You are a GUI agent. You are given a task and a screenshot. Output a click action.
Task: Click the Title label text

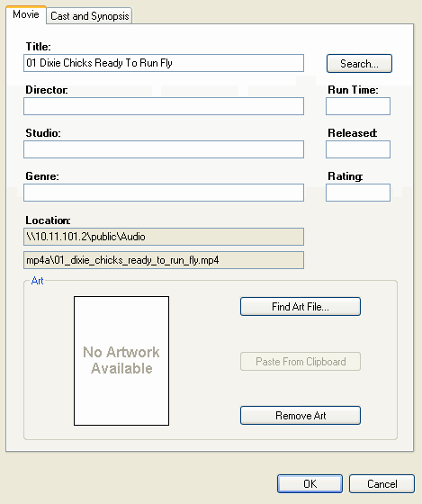pyautogui.click(x=39, y=47)
